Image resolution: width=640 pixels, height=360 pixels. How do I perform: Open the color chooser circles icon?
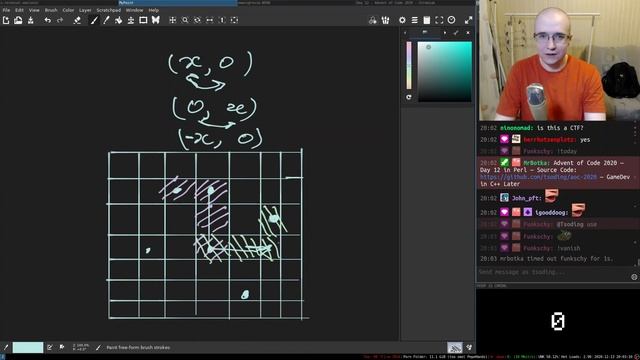click(372, 20)
